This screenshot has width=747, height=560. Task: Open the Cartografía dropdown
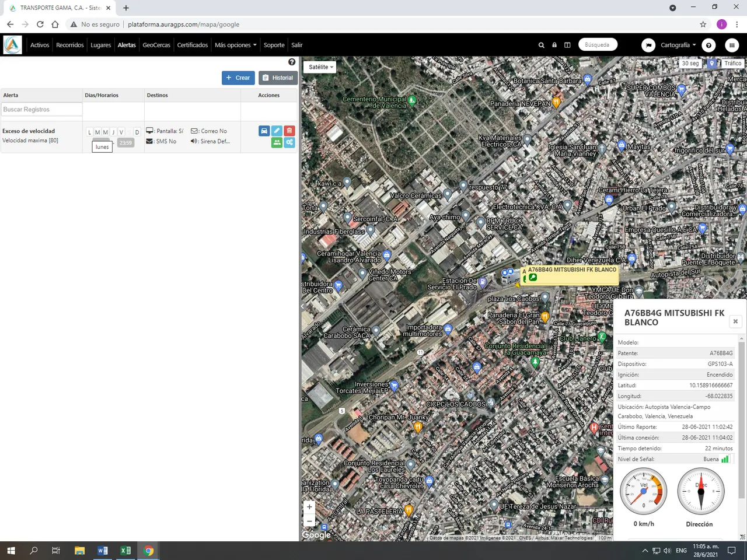(679, 45)
